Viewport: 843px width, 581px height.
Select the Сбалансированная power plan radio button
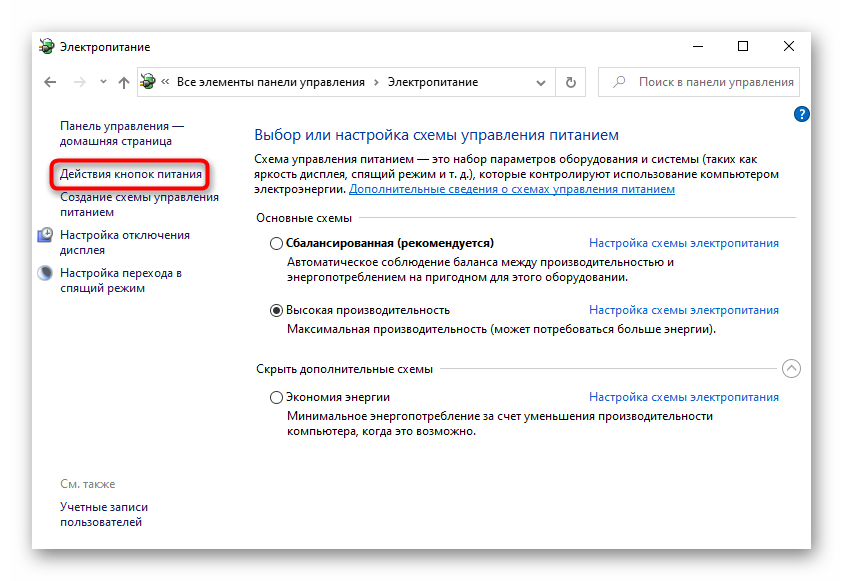click(277, 243)
